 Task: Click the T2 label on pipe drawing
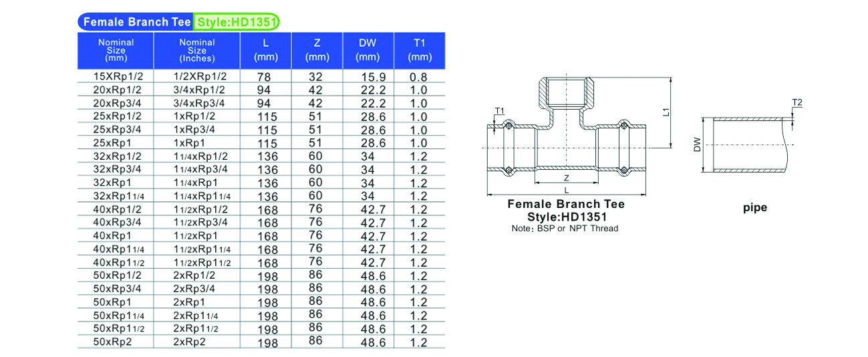pos(797,102)
